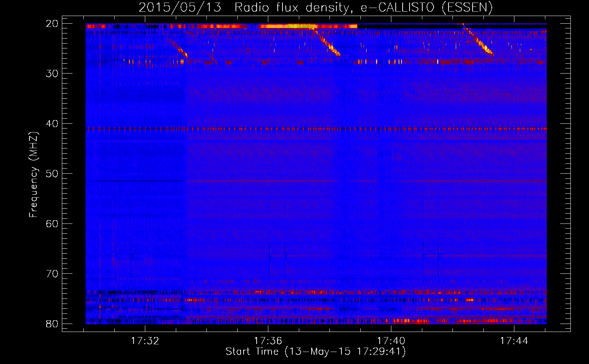Click the plot title "2015/05/13 Radio flux density, e-CALLISTO (ESSEN)"
The image size is (589, 364).
[316, 7]
